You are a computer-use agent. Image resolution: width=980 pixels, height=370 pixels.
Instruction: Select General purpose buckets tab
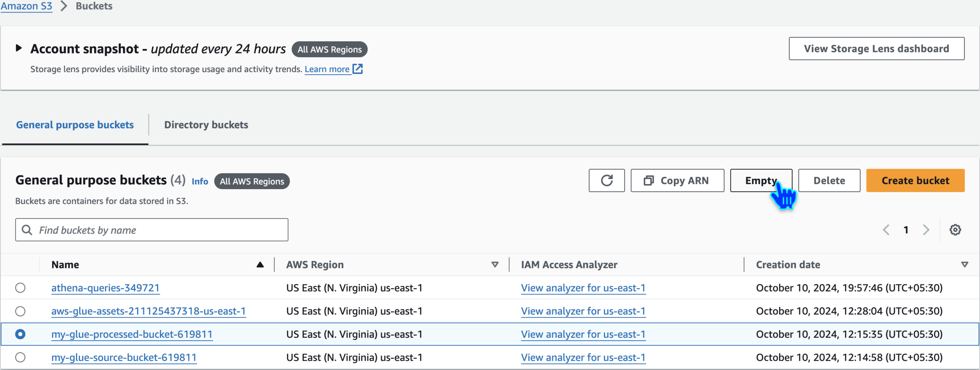pos(75,125)
